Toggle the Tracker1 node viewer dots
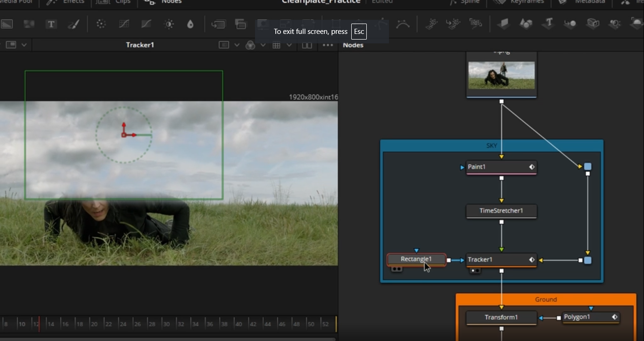644x341 pixels. tap(474, 270)
